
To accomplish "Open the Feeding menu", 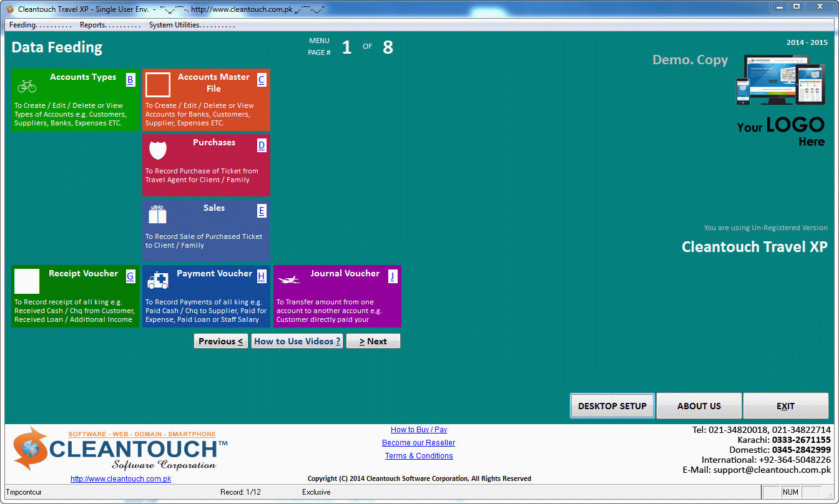I will click(x=40, y=25).
